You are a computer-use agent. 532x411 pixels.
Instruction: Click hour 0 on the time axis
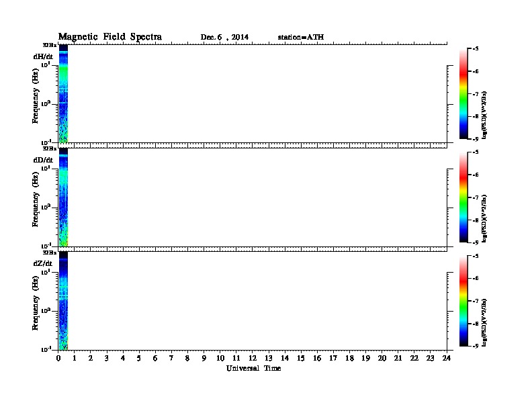tap(58, 358)
